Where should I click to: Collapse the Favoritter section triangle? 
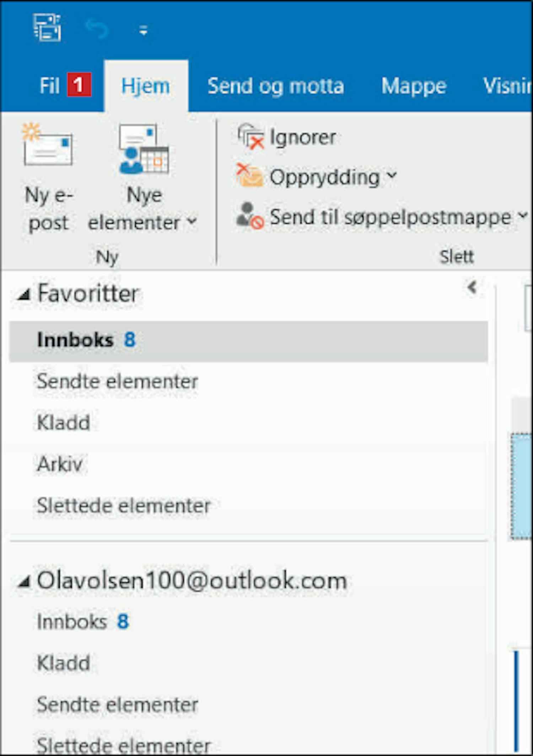tap(24, 294)
